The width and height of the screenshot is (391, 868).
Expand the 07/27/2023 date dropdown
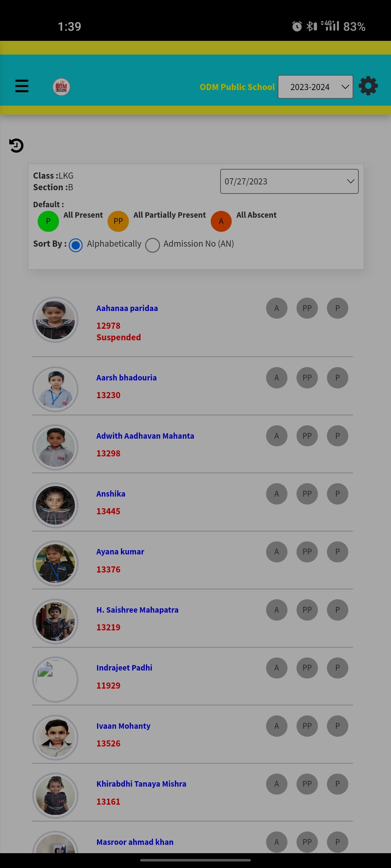pyautogui.click(x=289, y=182)
